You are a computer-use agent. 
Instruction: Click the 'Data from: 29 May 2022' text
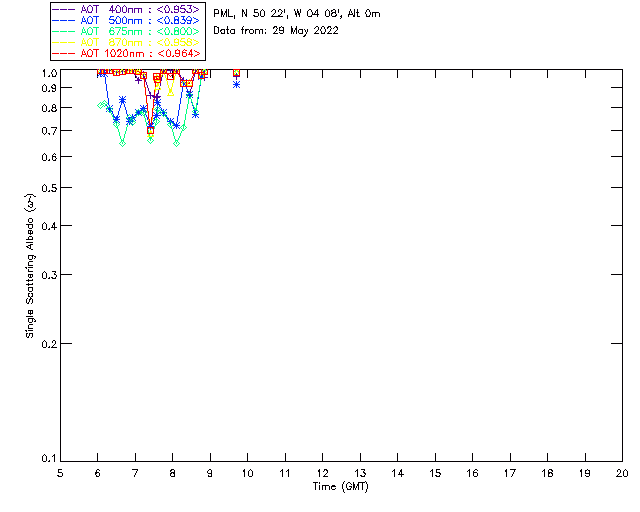276,31
